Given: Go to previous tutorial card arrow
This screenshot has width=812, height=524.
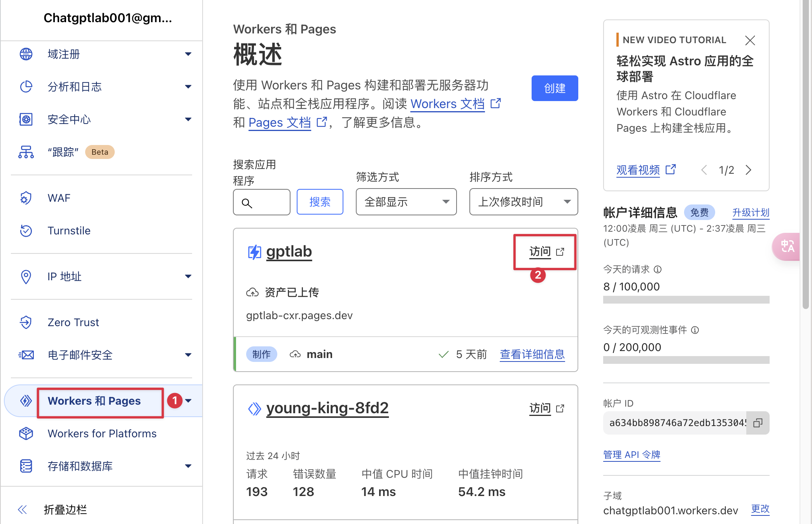Looking at the screenshot, I should (x=704, y=170).
